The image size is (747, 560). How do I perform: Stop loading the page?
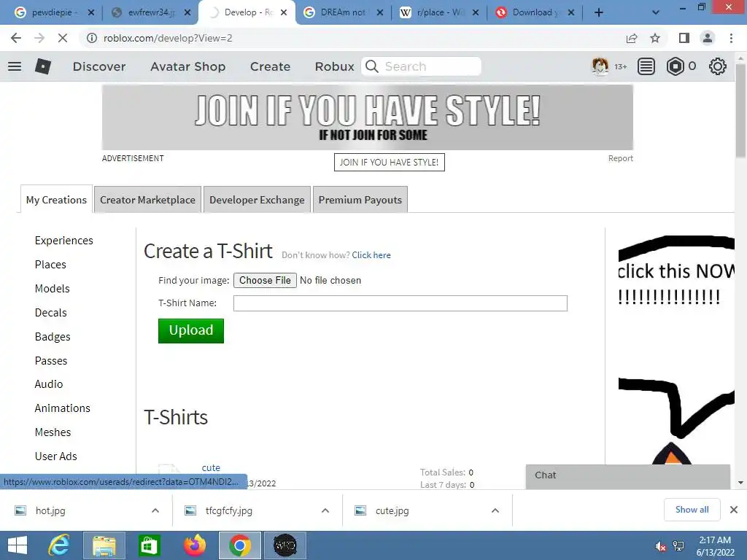(63, 38)
